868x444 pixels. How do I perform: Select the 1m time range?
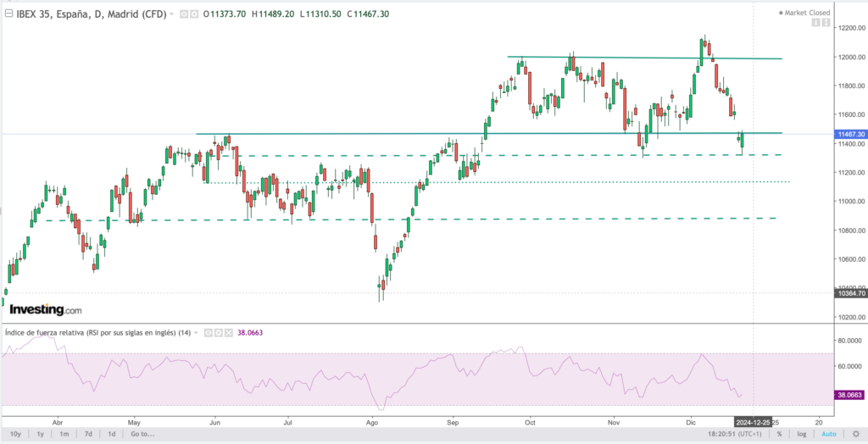click(64, 434)
